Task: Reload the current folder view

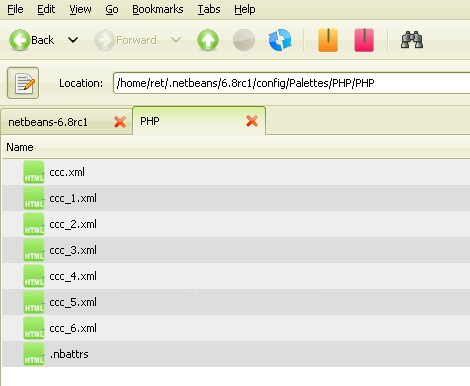Action: click(280, 40)
